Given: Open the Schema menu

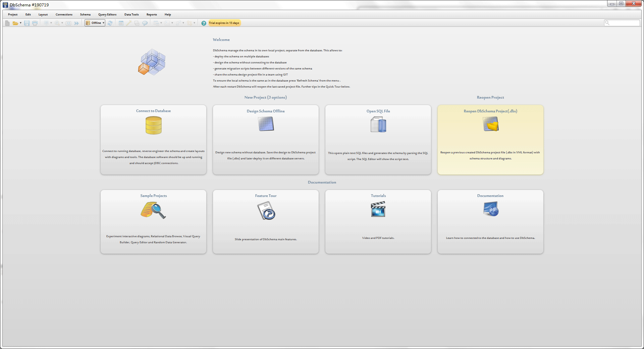Looking at the screenshot, I should tap(85, 14).
